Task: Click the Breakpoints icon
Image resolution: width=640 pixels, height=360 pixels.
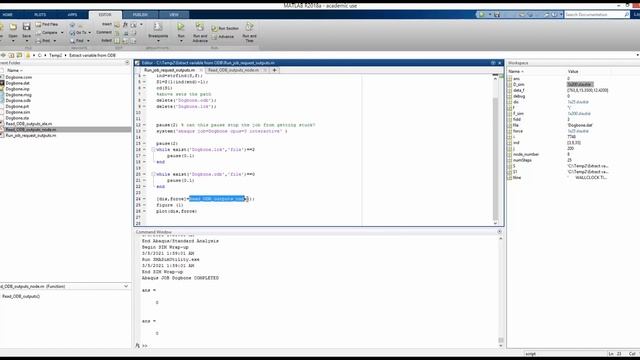Action: click(158, 27)
